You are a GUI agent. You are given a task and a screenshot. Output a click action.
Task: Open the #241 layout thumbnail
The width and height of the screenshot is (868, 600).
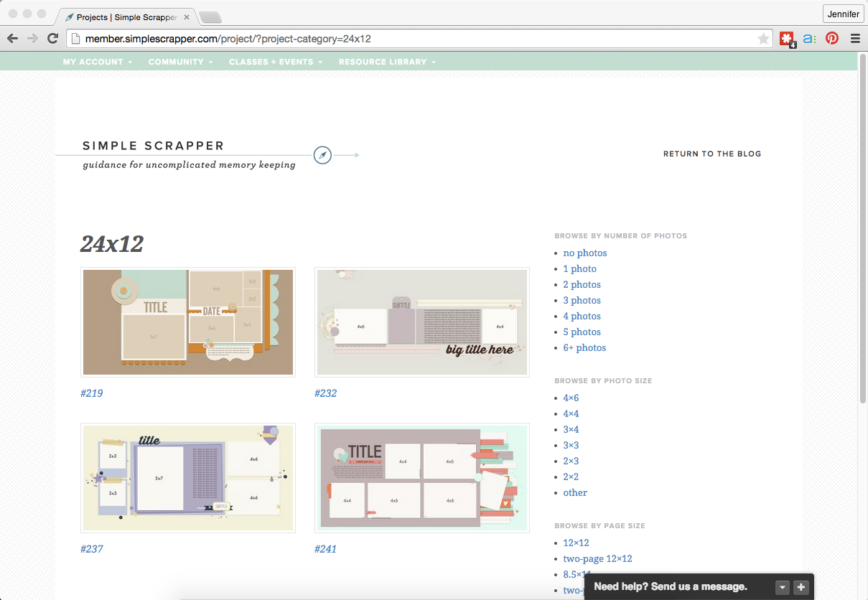click(x=422, y=478)
